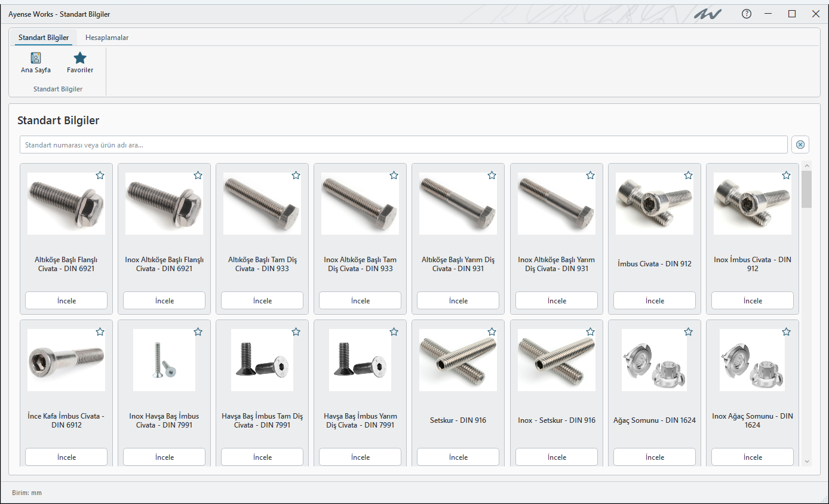The height and width of the screenshot is (504, 829).
Task: Select the Standart Bilgiler ribbon tab
Action: (x=44, y=38)
